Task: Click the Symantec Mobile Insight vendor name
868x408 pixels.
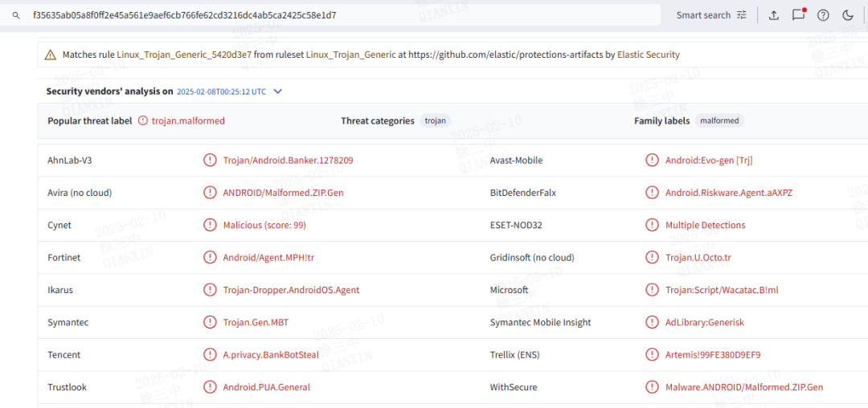Action: tap(540, 322)
